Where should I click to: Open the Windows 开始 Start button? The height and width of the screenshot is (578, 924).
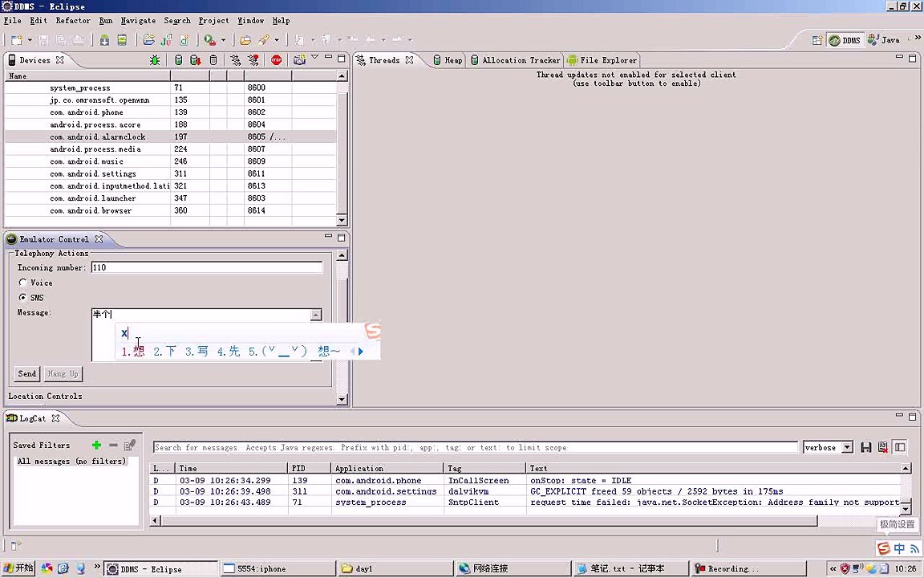(18, 568)
